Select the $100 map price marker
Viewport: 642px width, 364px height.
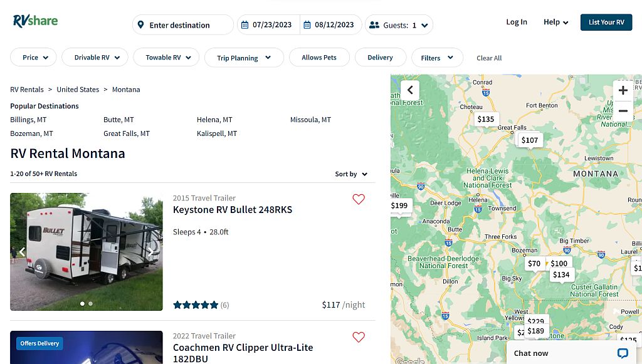[x=559, y=263]
